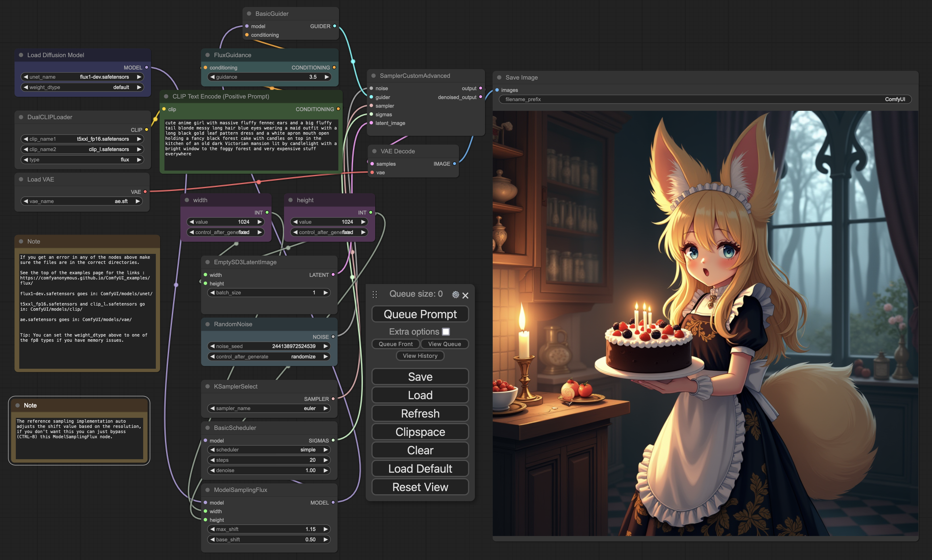Open View History list
The width and height of the screenshot is (932, 560).
[x=420, y=356]
